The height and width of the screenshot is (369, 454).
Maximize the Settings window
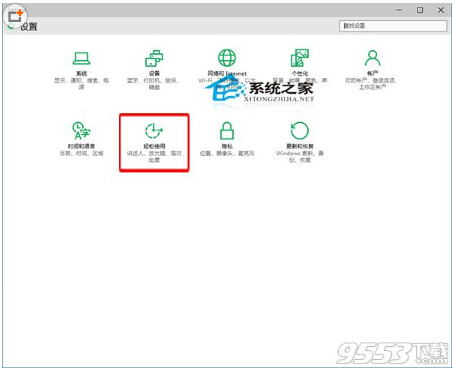tap(420, 10)
